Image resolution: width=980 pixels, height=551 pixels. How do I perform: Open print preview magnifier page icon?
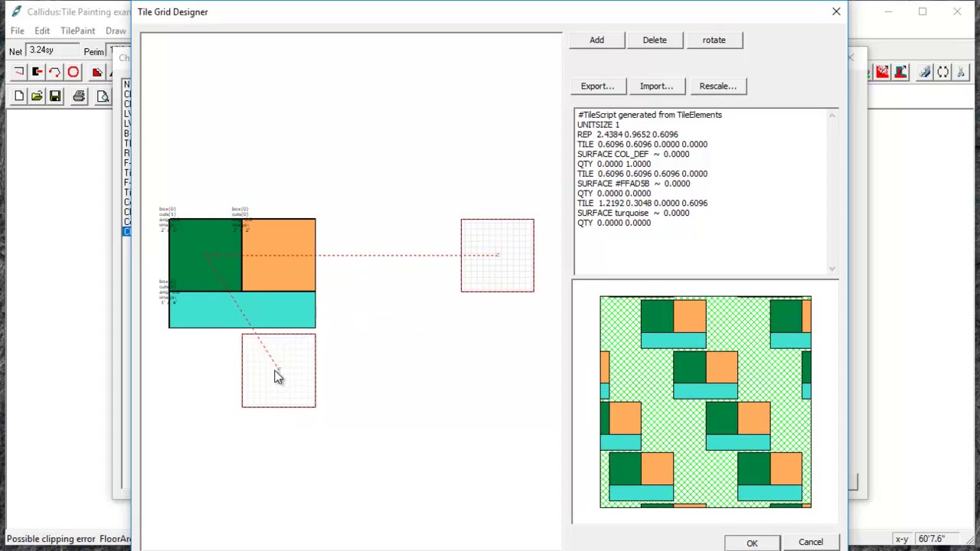point(103,96)
